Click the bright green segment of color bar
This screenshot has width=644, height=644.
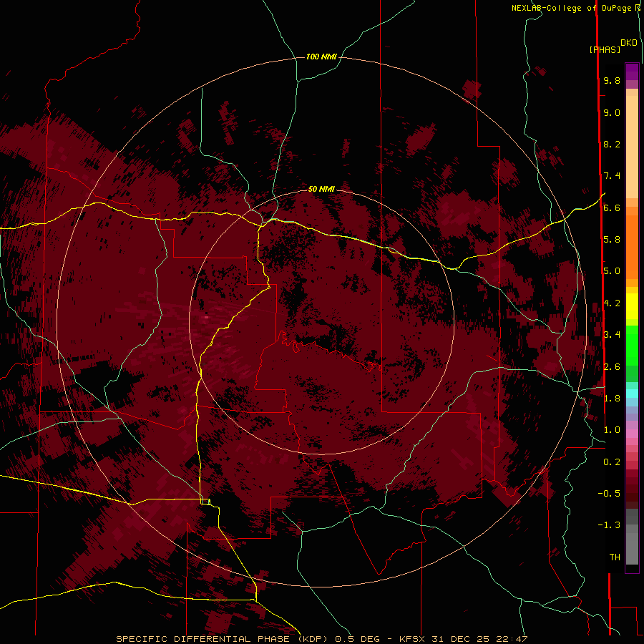click(632, 345)
